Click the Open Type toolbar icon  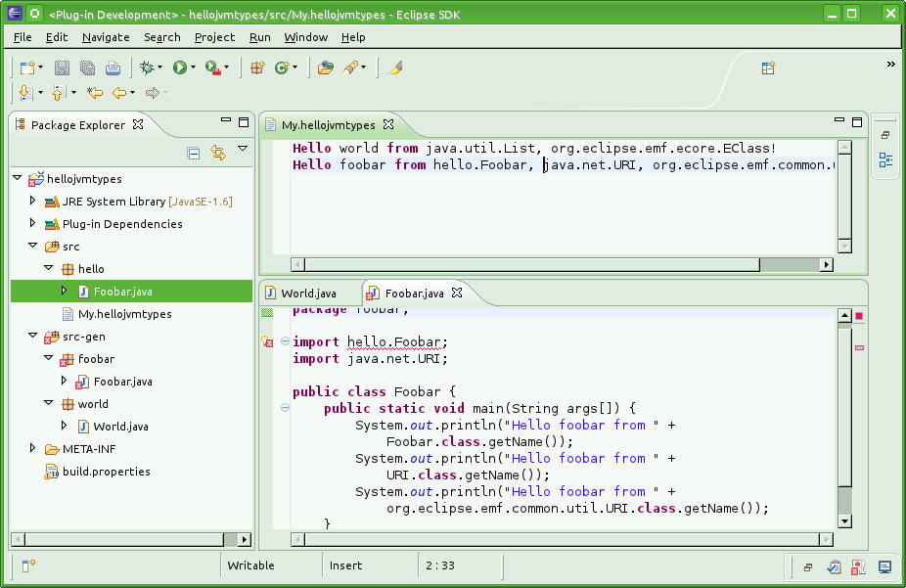(x=325, y=68)
